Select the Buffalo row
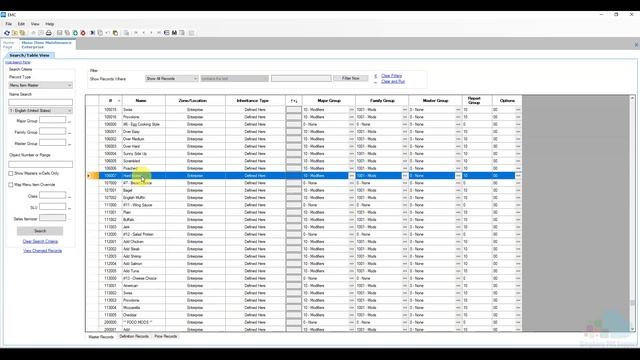This screenshot has height=360, width=640. click(303, 220)
